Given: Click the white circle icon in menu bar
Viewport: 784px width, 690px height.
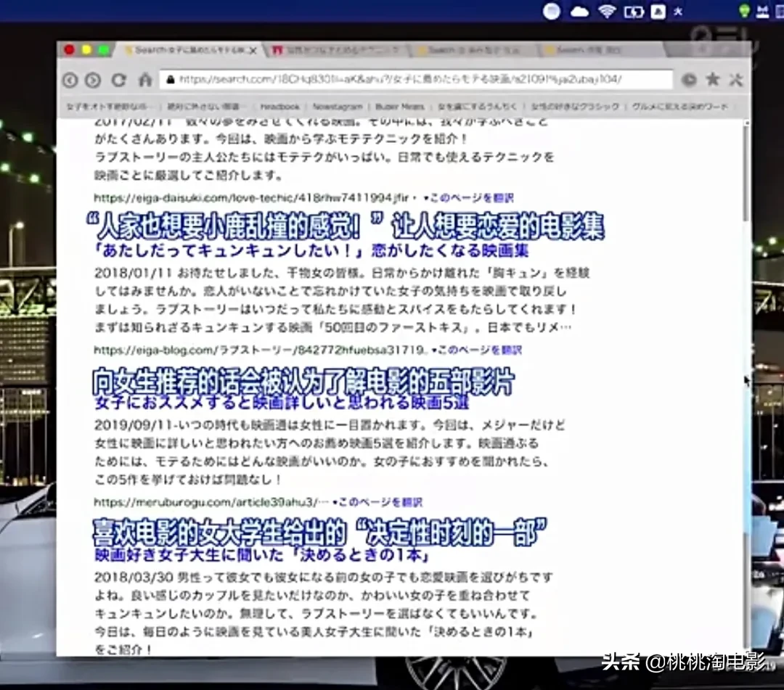Looking at the screenshot, I should 552,12.
